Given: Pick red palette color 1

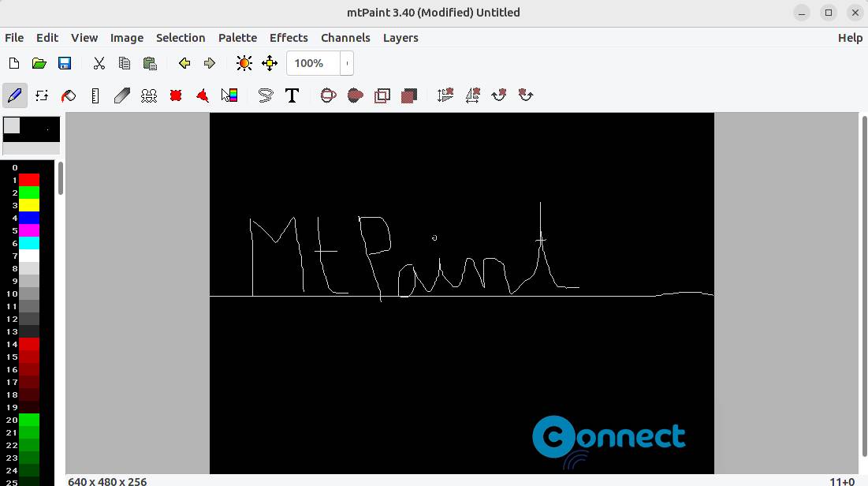Looking at the screenshot, I should (29, 180).
